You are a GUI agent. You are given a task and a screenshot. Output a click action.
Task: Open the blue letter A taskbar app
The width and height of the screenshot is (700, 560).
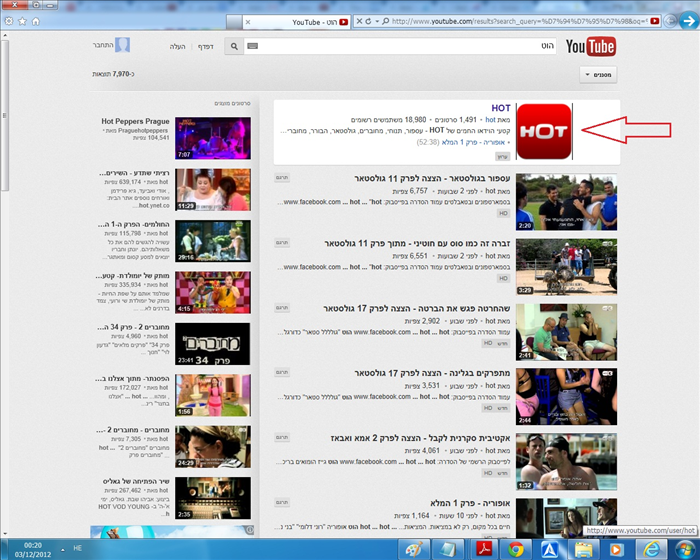point(550,549)
